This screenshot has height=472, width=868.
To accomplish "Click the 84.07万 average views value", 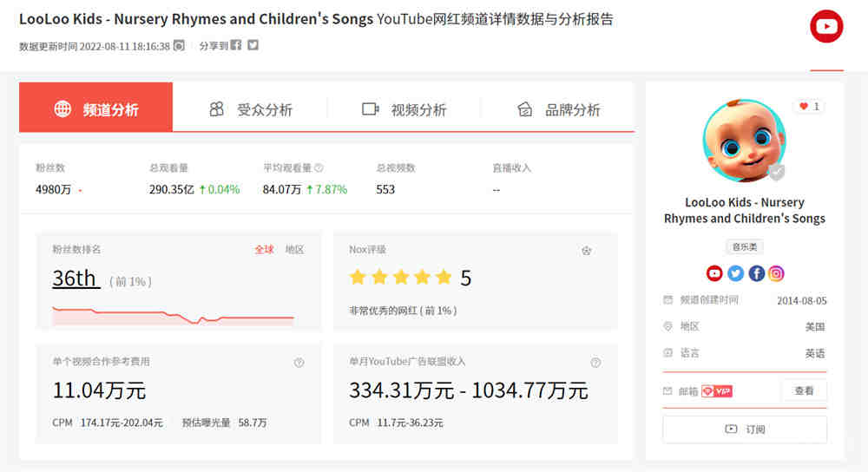I will pyautogui.click(x=282, y=190).
